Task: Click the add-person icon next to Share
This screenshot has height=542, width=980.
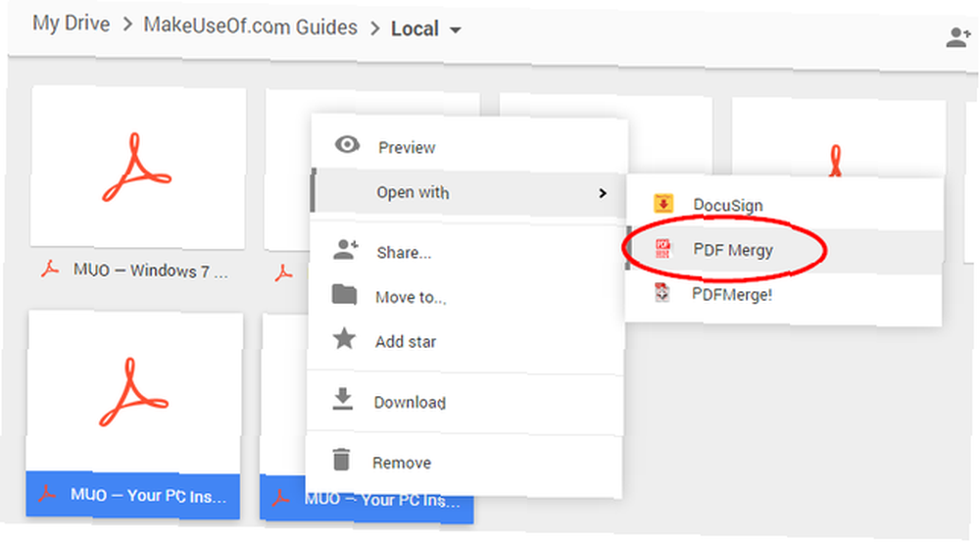Action: point(346,250)
